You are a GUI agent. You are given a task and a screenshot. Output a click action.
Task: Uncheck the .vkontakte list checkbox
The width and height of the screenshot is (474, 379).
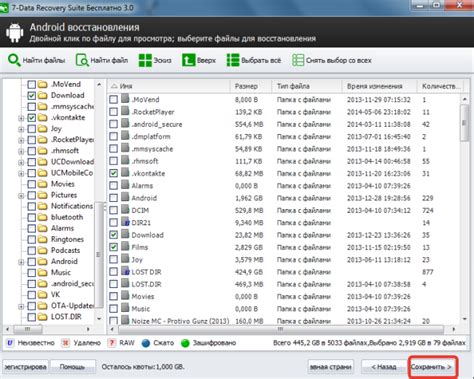coord(113,173)
